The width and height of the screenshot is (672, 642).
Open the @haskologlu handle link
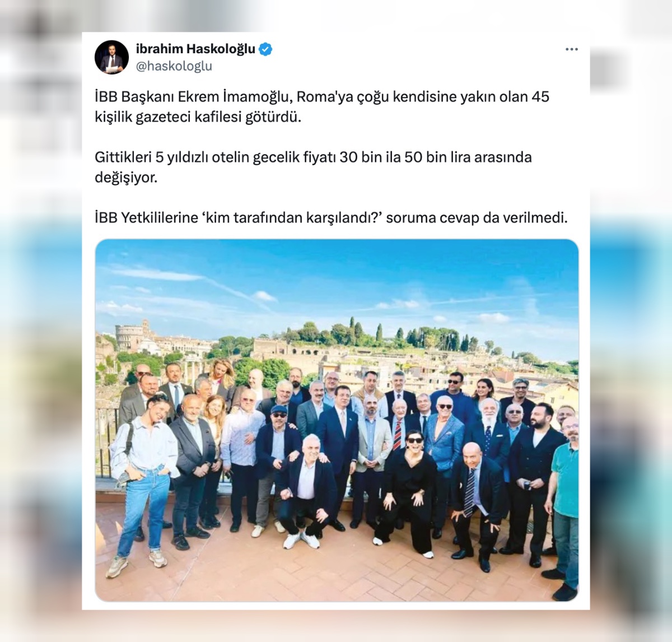pos(174,66)
